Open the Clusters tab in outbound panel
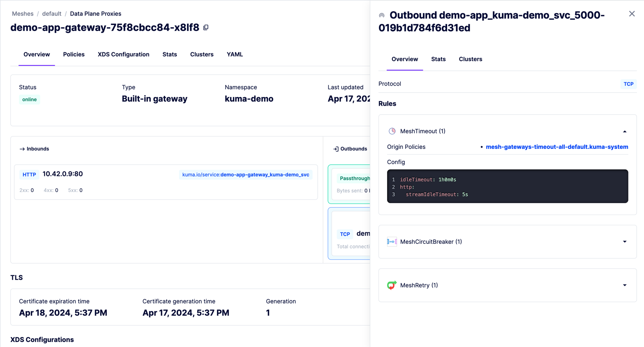The height and width of the screenshot is (347, 644). tap(470, 59)
